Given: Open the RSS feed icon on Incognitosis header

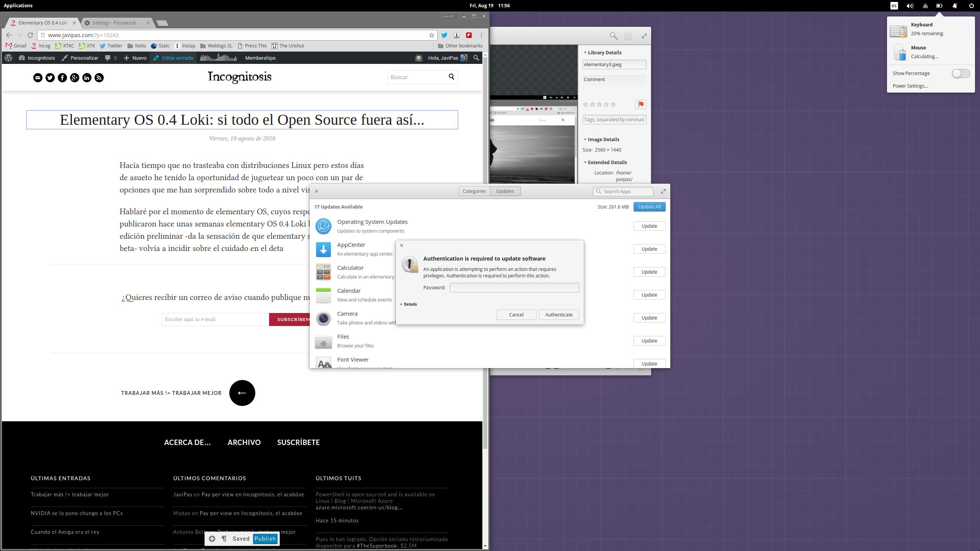Looking at the screenshot, I should pos(99,78).
